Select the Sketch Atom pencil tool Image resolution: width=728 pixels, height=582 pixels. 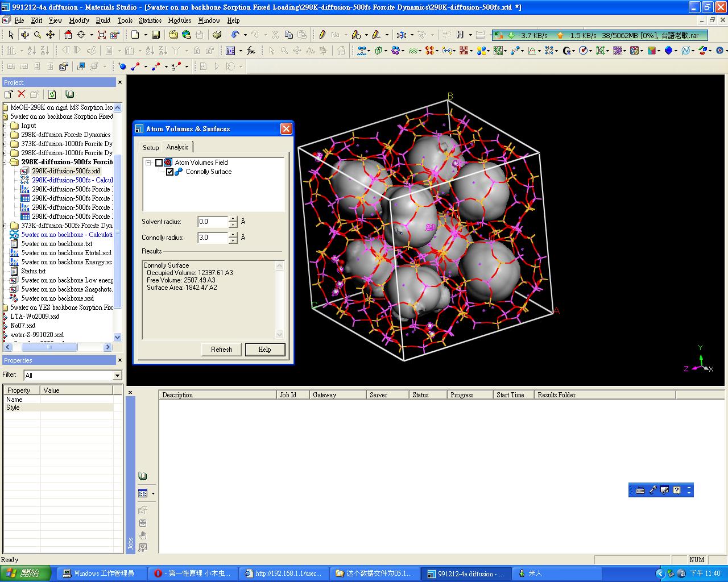[322, 35]
